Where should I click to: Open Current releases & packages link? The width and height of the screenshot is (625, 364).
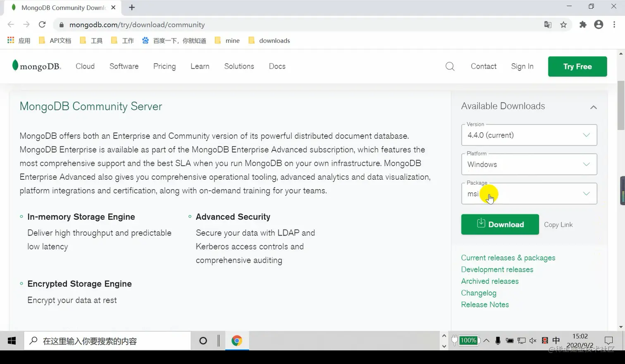pyautogui.click(x=508, y=258)
